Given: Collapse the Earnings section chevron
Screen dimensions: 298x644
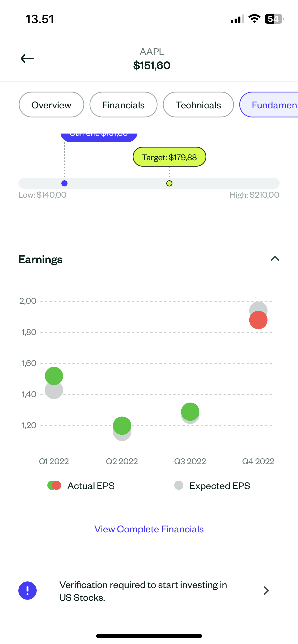Looking at the screenshot, I should point(275,259).
